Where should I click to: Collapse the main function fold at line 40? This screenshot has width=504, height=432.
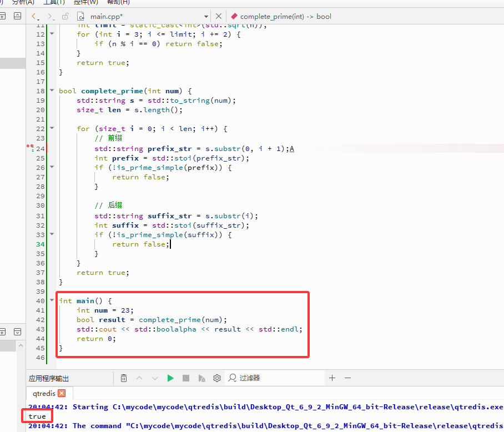tap(52, 300)
